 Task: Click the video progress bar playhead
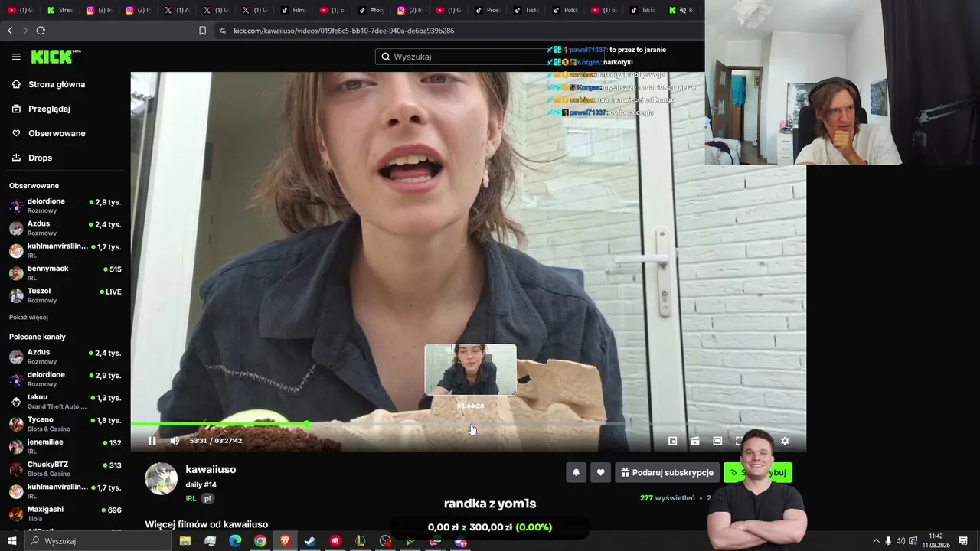pos(307,424)
